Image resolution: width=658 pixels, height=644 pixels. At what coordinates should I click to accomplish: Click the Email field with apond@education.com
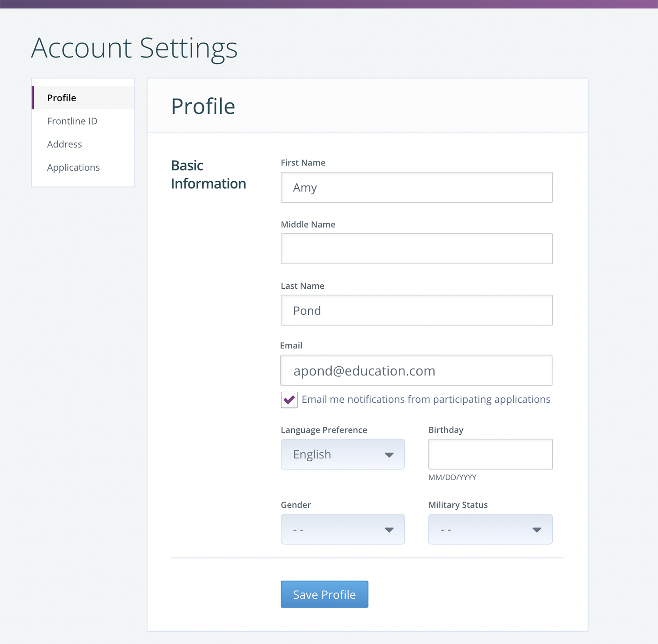point(416,370)
